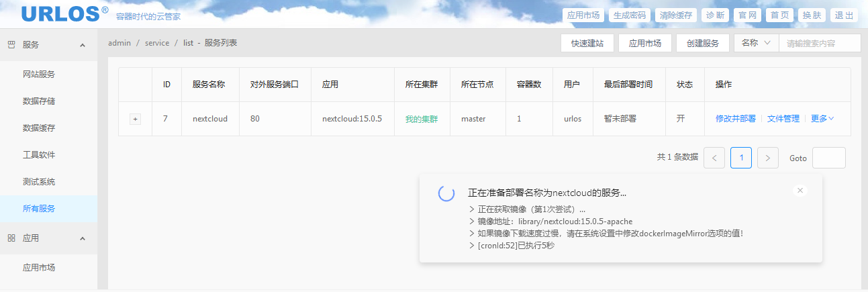Go to next page arrow
The height and width of the screenshot is (292, 868).
click(x=768, y=158)
